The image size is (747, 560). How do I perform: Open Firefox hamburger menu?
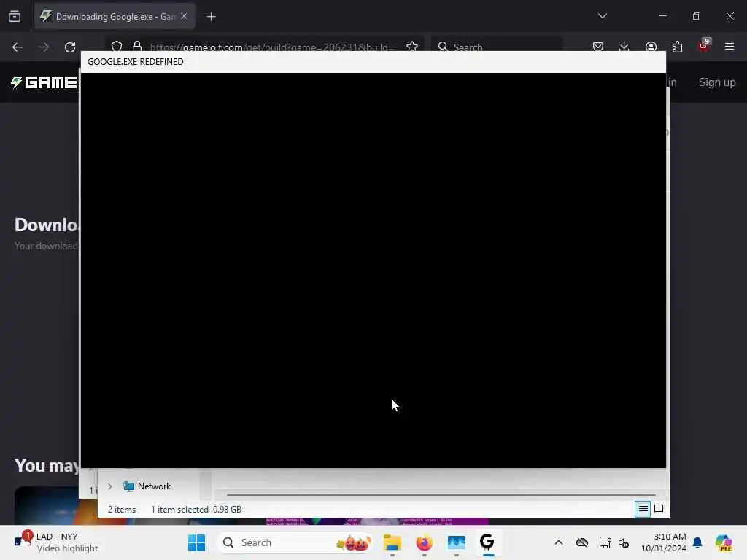(x=729, y=47)
